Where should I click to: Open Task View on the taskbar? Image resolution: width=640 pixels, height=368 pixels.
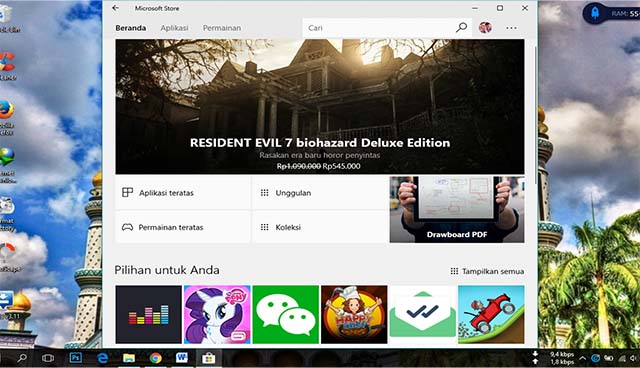coord(48,358)
